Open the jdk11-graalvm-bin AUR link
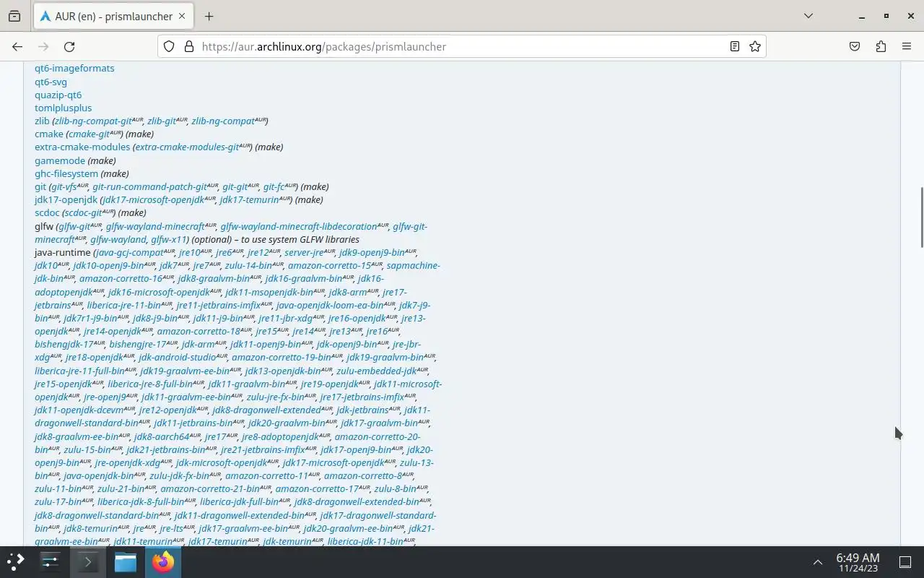Screen dimensions: 924x578 [247, 384]
